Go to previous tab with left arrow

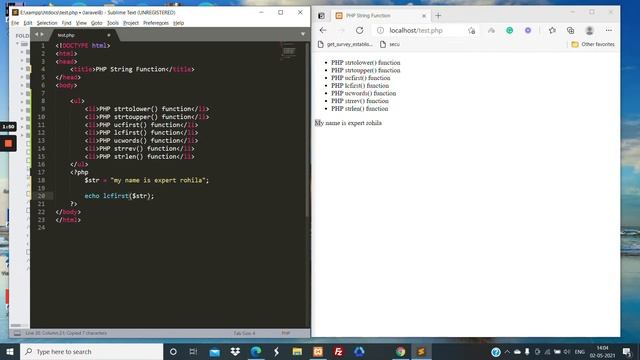coord(36,34)
